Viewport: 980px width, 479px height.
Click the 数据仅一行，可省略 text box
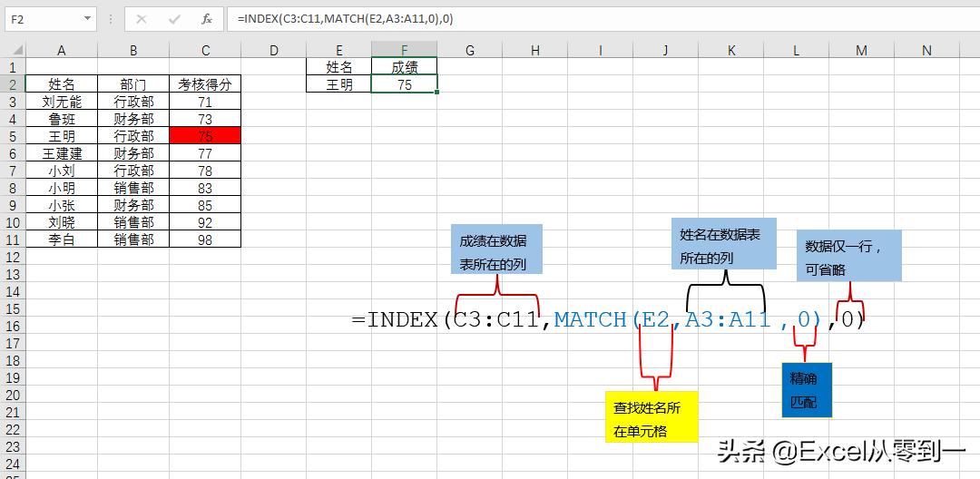click(x=848, y=256)
